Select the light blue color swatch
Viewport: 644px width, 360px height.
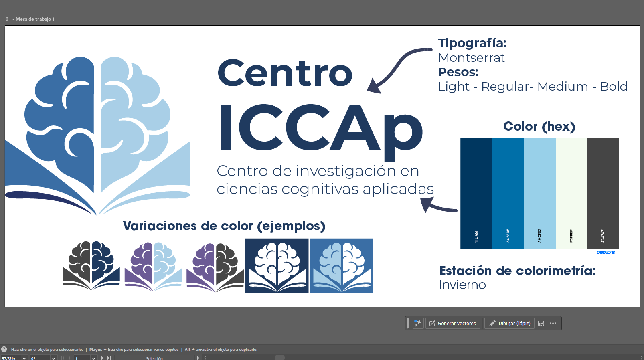540,193
